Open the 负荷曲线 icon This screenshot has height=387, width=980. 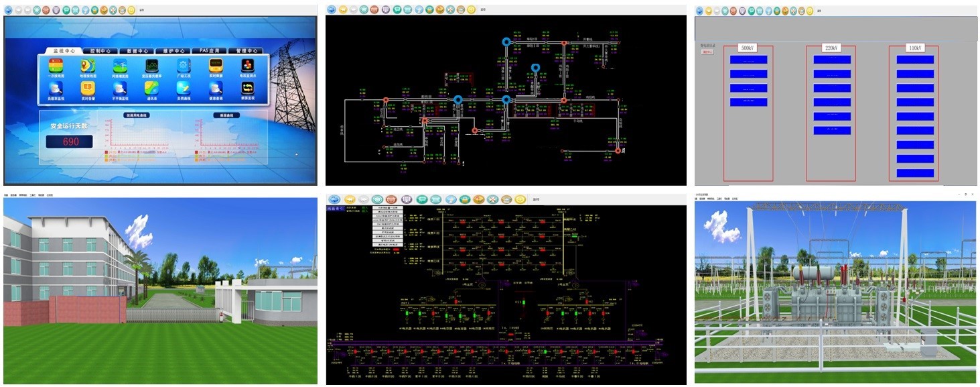coord(184,89)
